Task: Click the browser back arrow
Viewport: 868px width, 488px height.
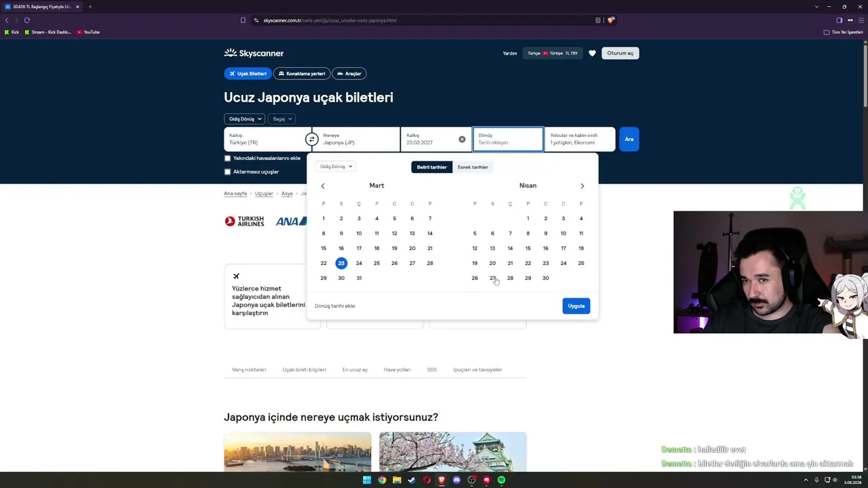Action: point(7,20)
